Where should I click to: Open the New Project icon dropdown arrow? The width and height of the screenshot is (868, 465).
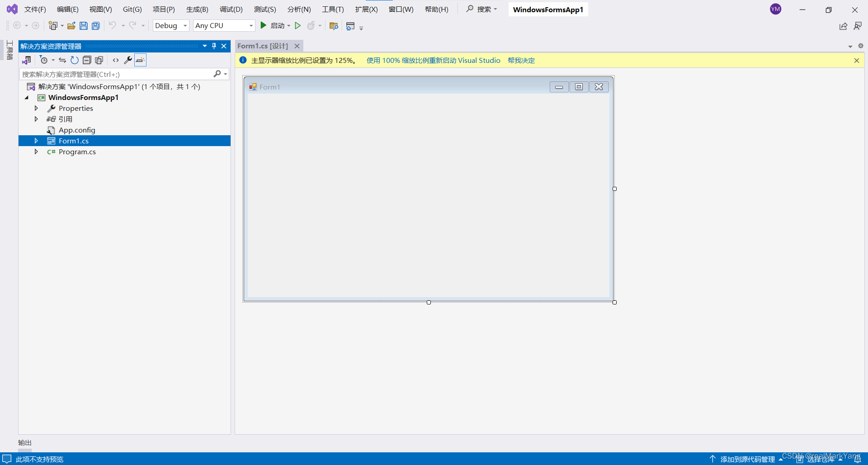[x=62, y=26]
